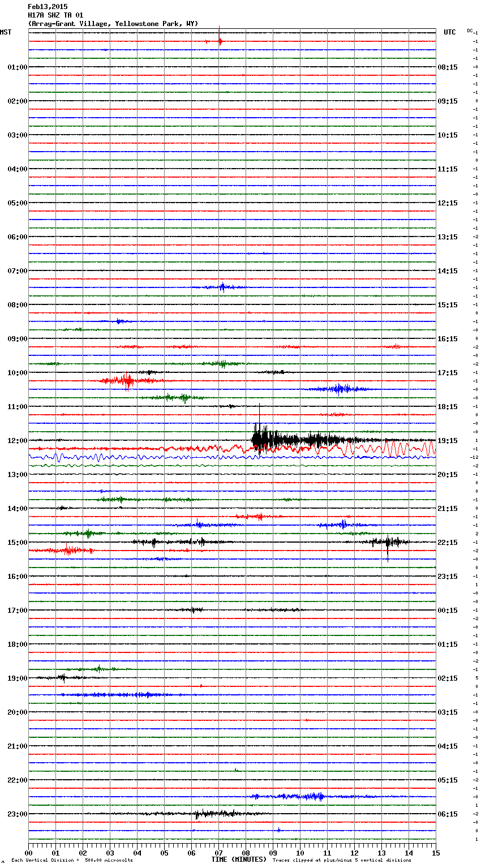Select the 18:00 MST time label
The image size is (481, 868).
18,644
